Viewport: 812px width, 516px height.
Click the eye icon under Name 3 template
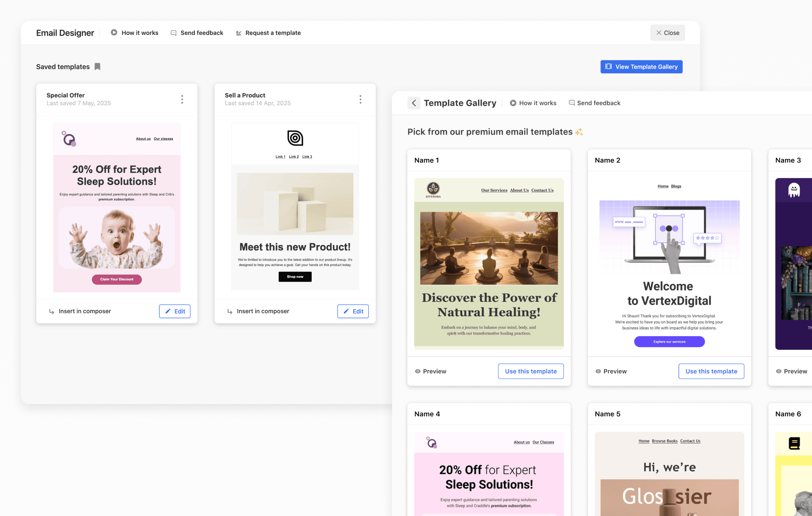coord(779,371)
